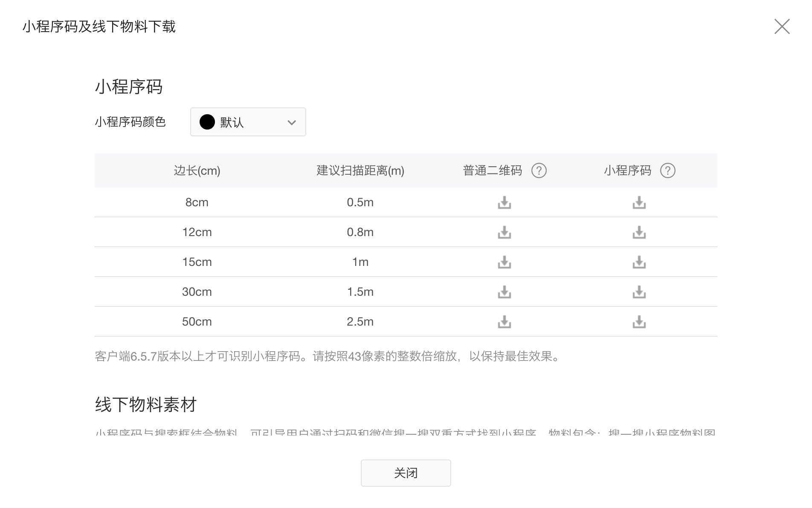This screenshot has height=508, width=812.
Task: Click the 0.8m scan distance value
Action: (x=360, y=232)
